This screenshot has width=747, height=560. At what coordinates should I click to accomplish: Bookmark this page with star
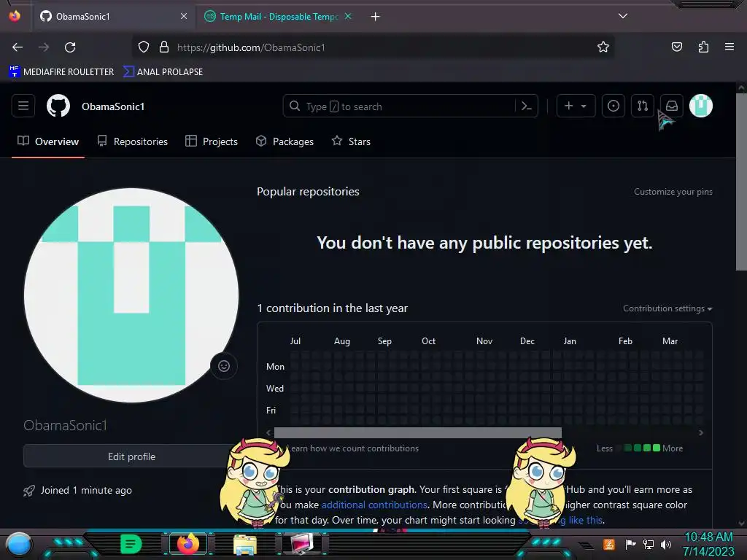pos(603,47)
